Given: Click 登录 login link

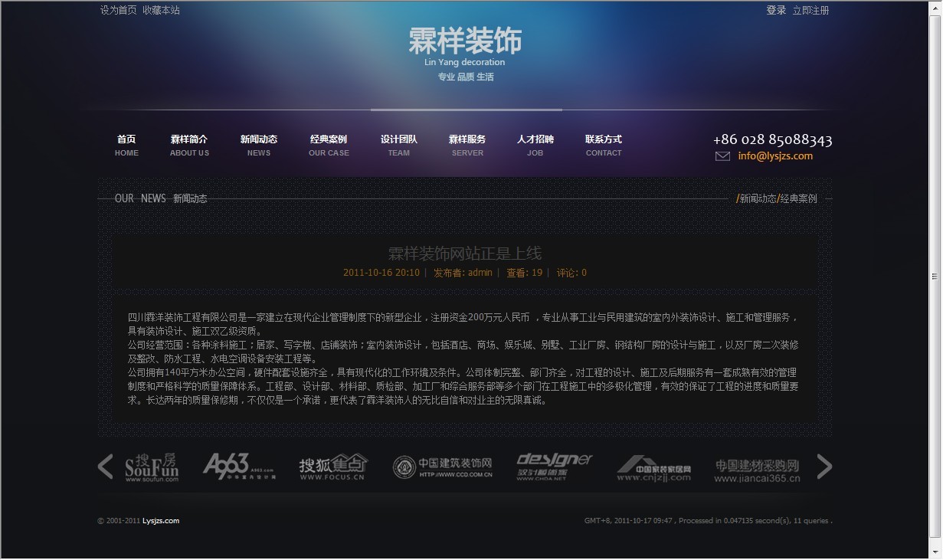Looking at the screenshot, I should tap(776, 10).
